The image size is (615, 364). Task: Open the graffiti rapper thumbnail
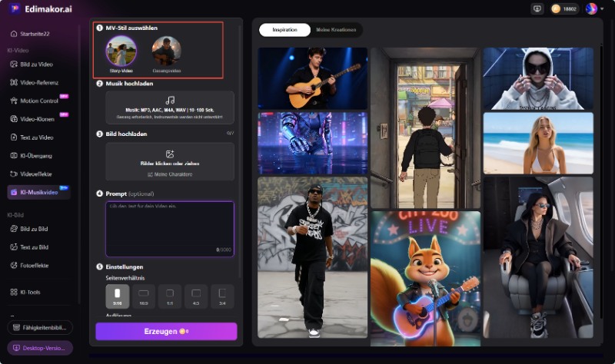[x=313, y=257]
